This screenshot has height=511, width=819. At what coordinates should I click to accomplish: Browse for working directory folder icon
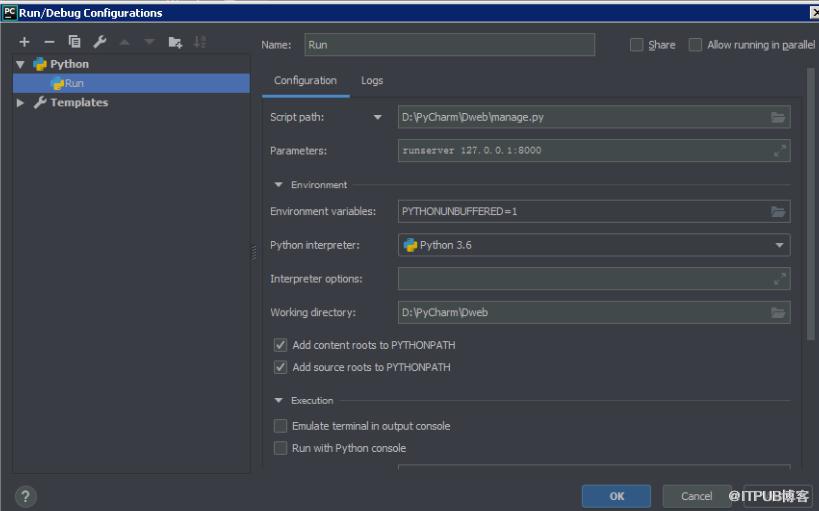point(778,313)
